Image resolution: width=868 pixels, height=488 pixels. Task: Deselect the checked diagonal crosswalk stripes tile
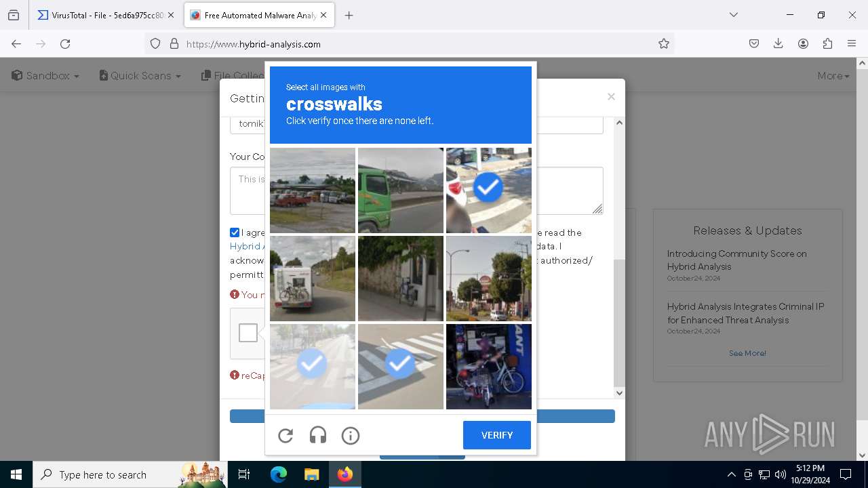pyautogui.click(x=401, y=367)
